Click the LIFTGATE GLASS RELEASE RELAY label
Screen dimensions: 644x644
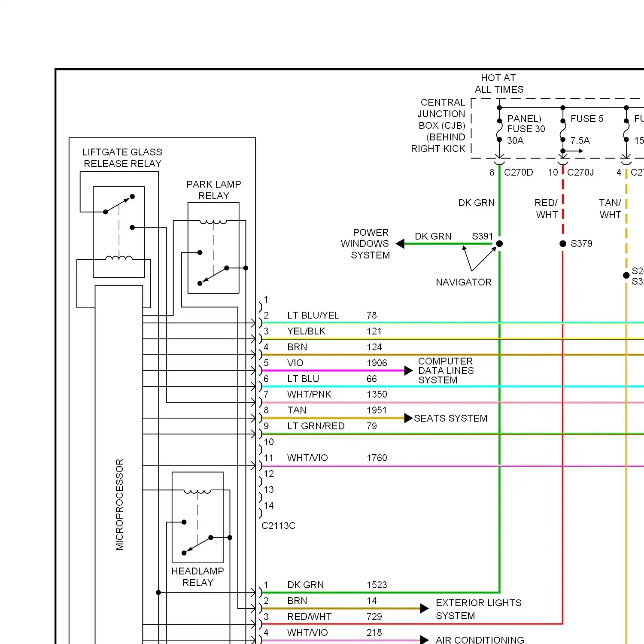[x=122, y=158]
